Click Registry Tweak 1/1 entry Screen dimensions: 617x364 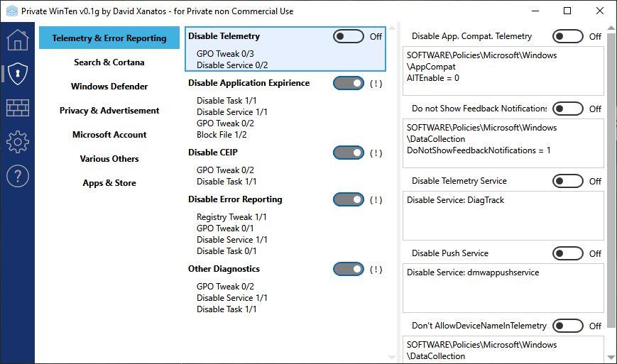231,217
